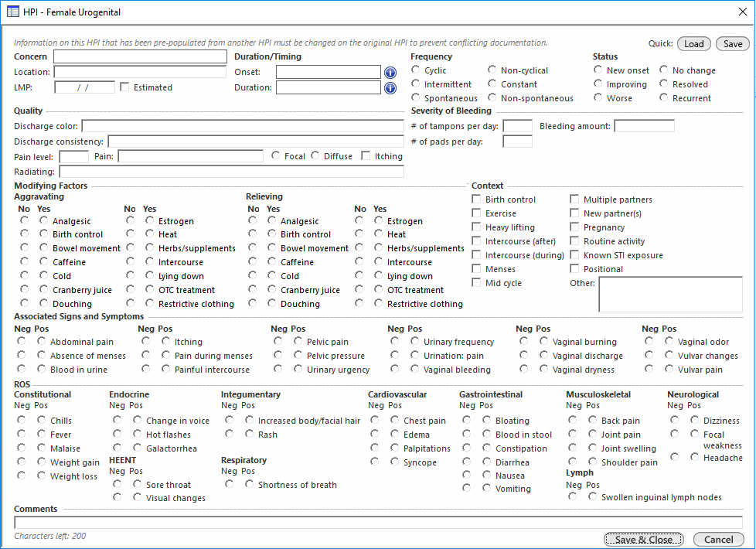Viewport: 756px width, 549px height.
Task: Click the Quick Save button
Action: (732, 44)
